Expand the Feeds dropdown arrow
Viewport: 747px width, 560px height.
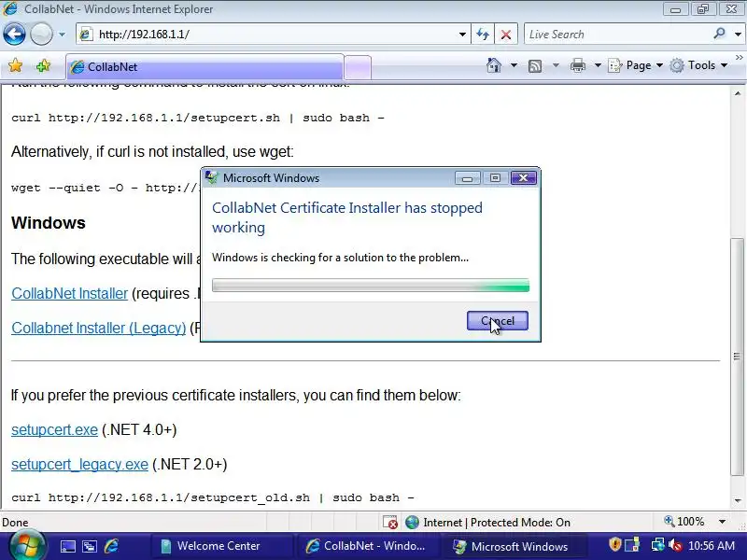(x=556, y=65)
